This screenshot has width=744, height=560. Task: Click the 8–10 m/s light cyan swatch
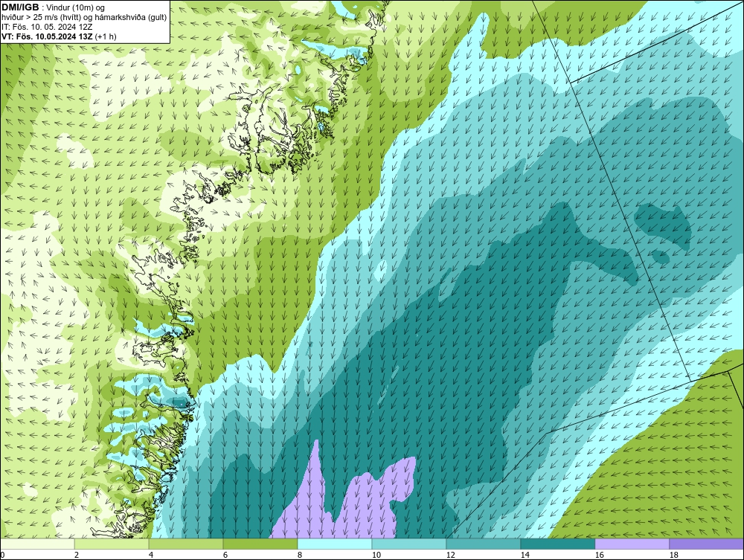[x=335, y=544]
